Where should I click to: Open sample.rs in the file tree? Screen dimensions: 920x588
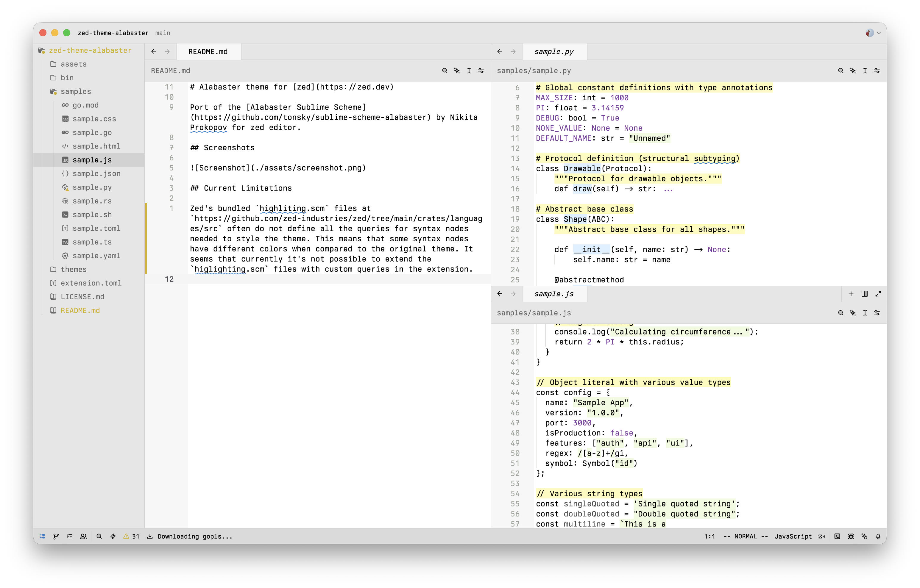pyautogui.click(x=92, y=201)
